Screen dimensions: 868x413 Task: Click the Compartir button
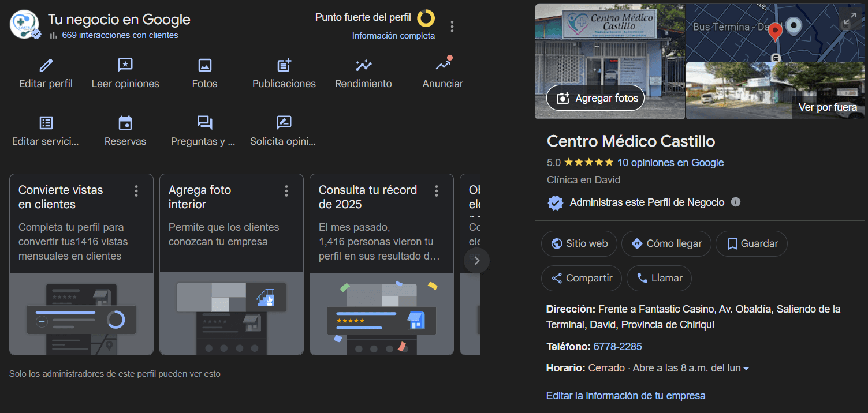pos(582,278)
